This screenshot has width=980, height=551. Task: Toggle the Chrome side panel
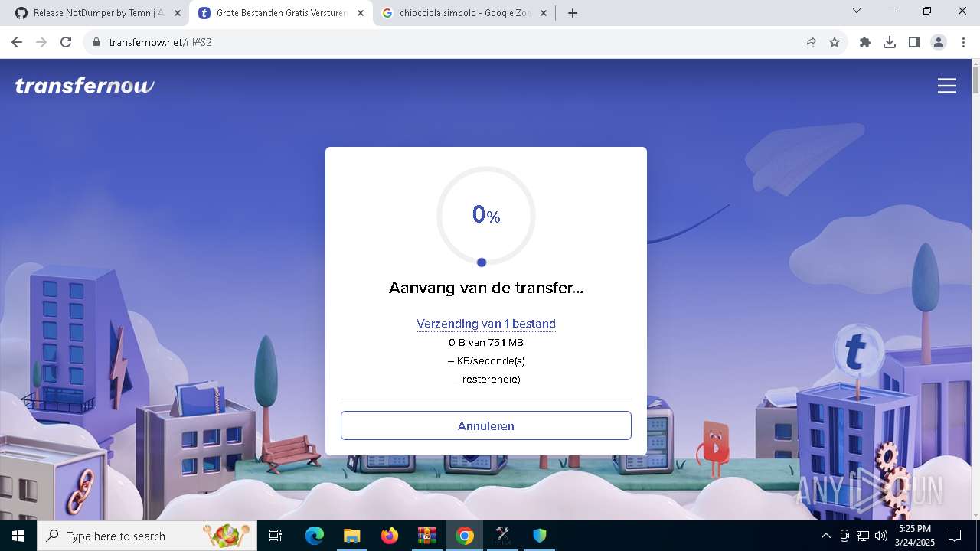click(x=914, y=42)
